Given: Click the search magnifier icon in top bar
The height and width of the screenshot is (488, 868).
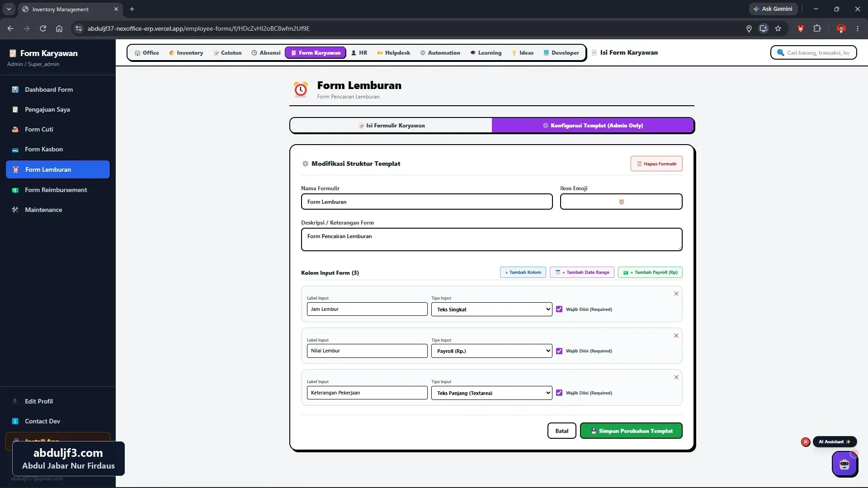Looking at the screenshot, I should tap(780, 53).
